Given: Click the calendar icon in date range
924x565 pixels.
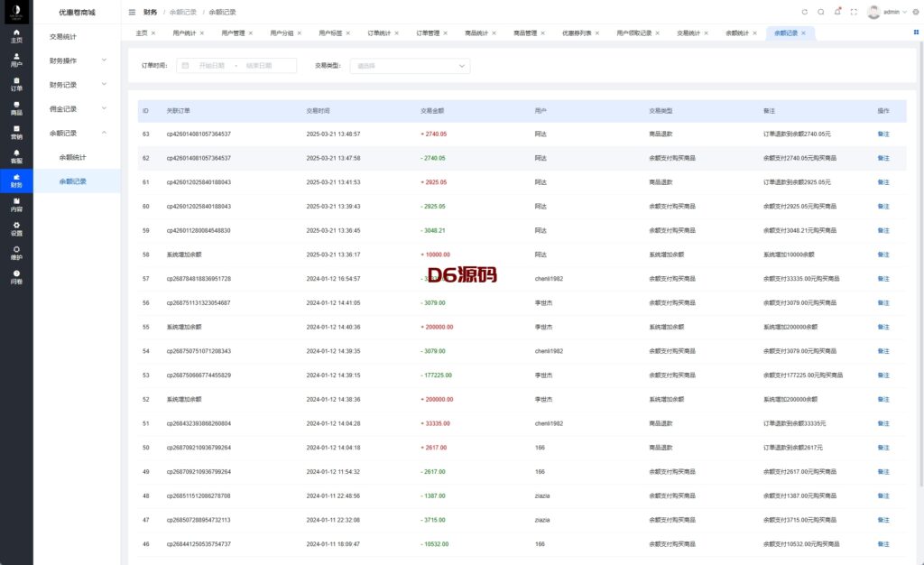Looking at the screenshot, I should (x=185, y=65).
